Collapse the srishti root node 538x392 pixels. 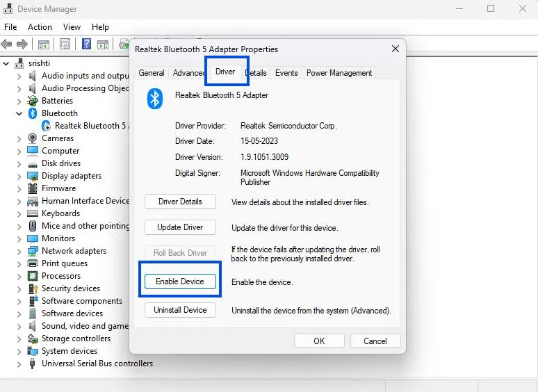pos(6,63)
